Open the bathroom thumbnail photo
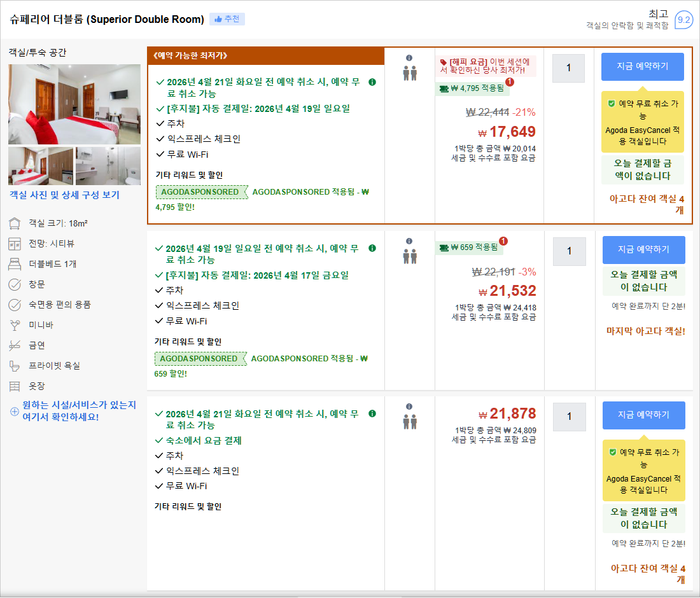Screen dimensions: 700x598 point(108,166)
